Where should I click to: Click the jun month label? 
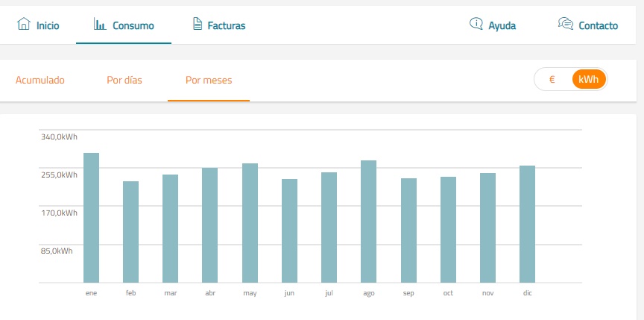289,293
